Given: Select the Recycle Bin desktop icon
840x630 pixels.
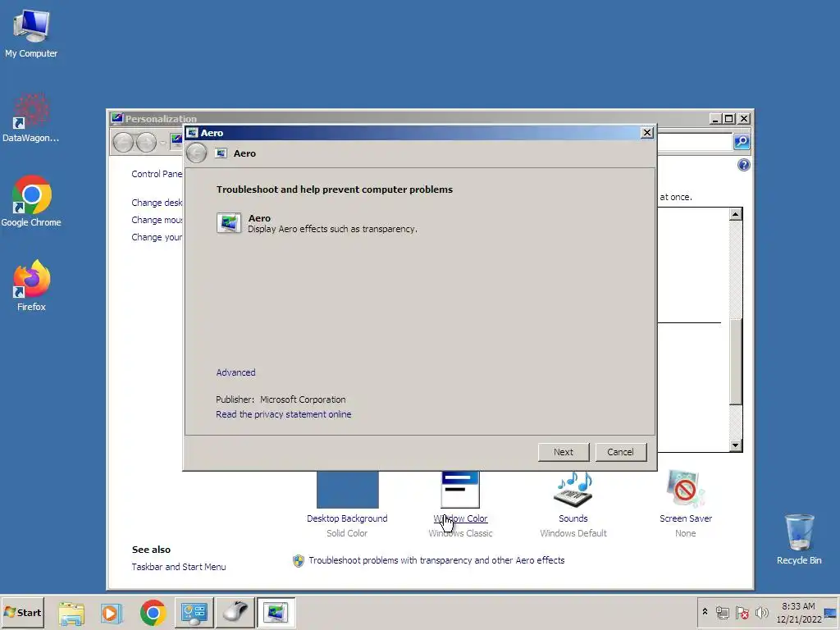Looking at the screenshot, I should [x=799, y=540].
